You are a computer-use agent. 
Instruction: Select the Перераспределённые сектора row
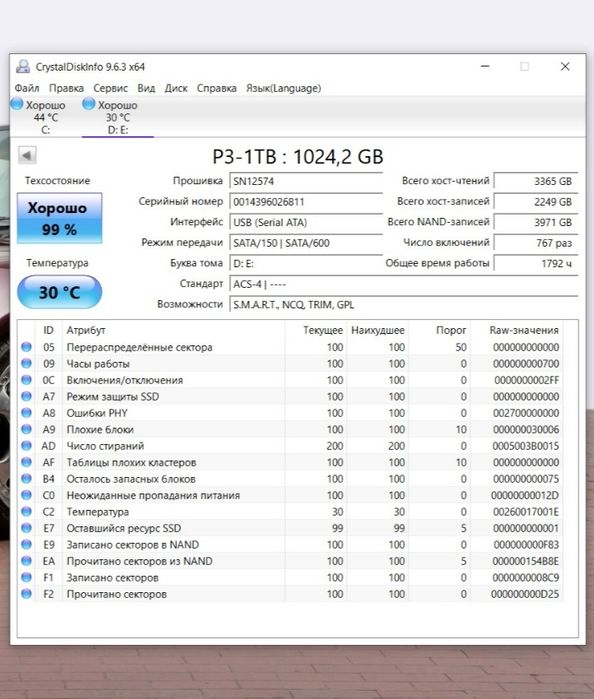[x=290, y=347]
